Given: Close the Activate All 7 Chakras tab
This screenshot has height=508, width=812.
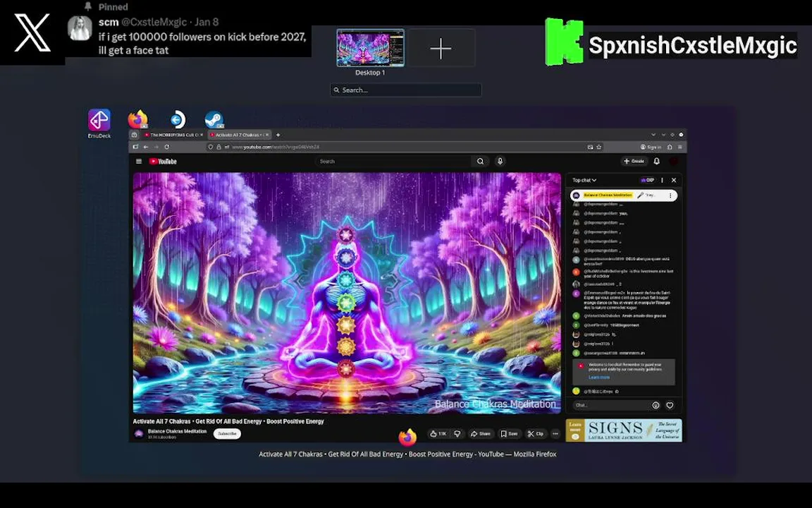Looking at the screenshot, I should coord(267,135).
